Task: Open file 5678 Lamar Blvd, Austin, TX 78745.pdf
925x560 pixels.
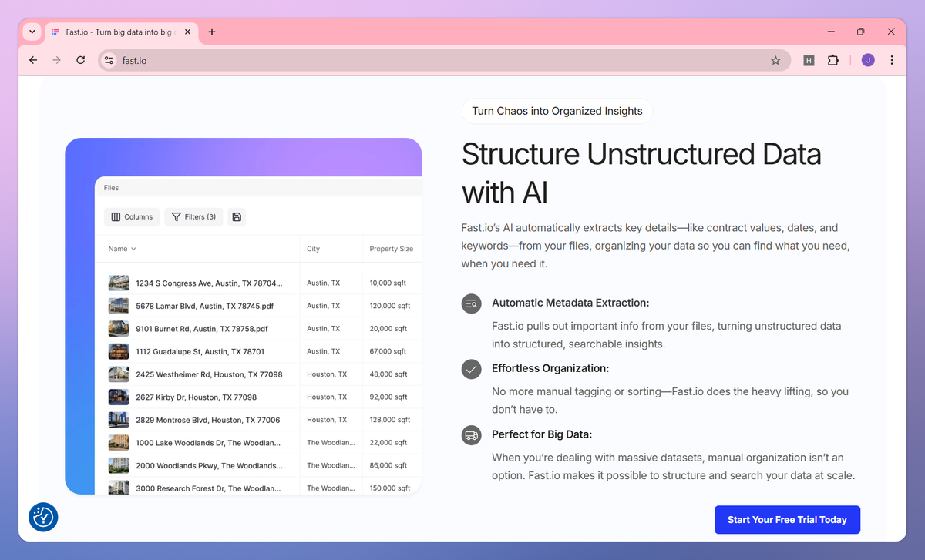Action: [x=204, y=306]
